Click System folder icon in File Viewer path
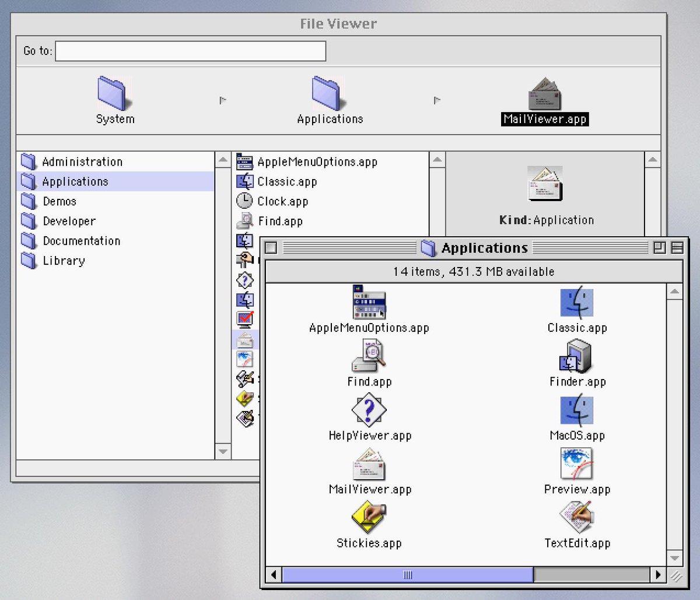The height and width of the screenshot is (600, 700). (114, 93)
